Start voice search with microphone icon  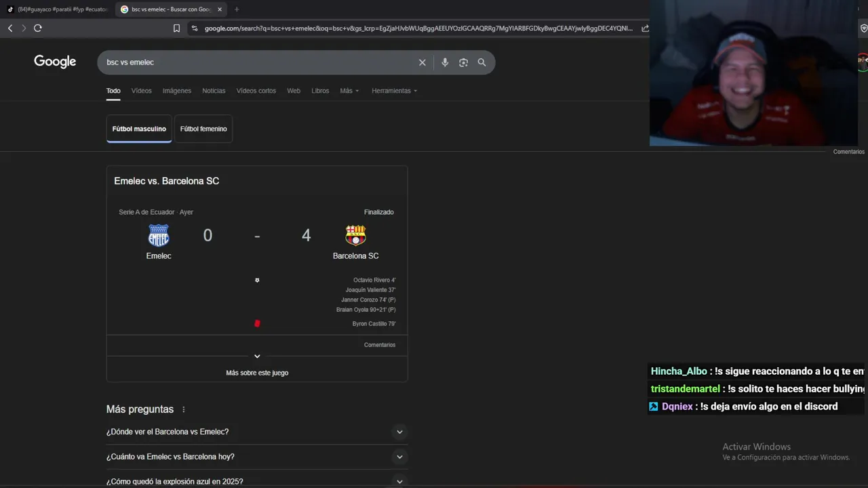(445, 62)
